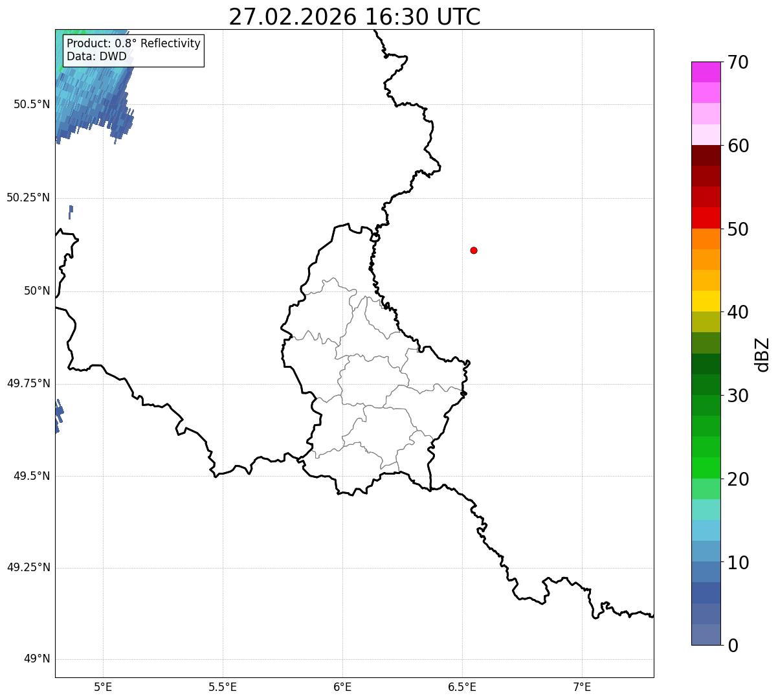Screen dimensions: 778x700
Task: Pick the dark maroon swatch below 60 dBZ
Action: click(x=706, y=155)
